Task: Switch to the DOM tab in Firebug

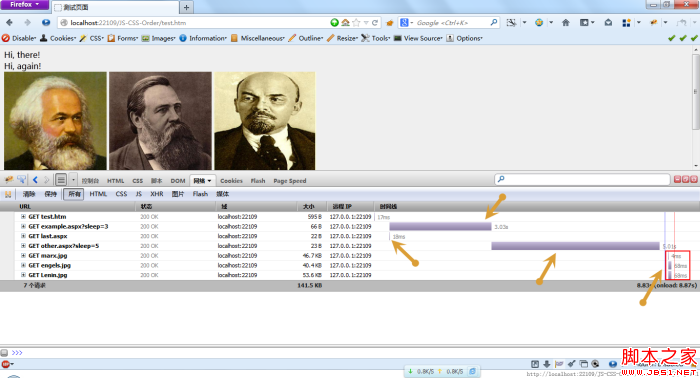Action: coord(178,181)
